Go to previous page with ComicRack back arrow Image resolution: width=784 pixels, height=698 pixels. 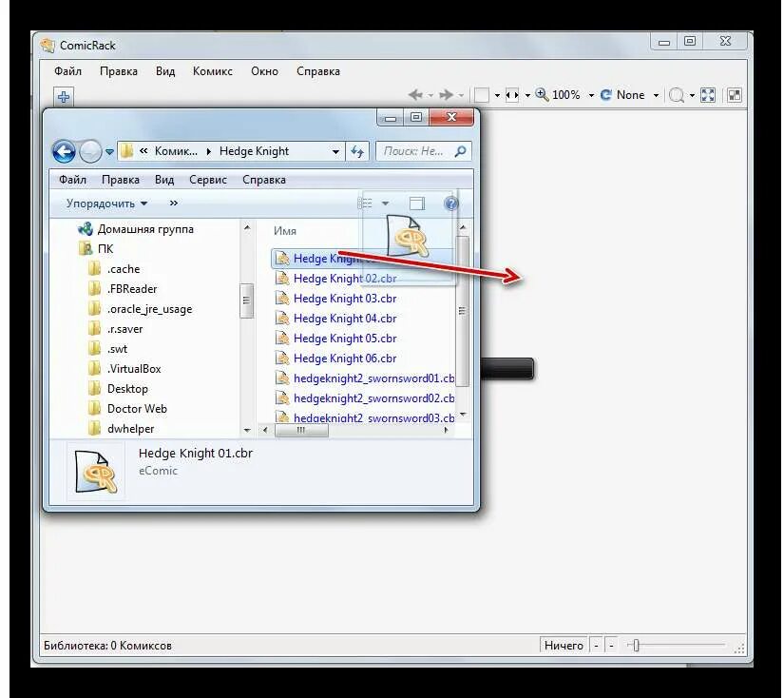pos(415,94)
